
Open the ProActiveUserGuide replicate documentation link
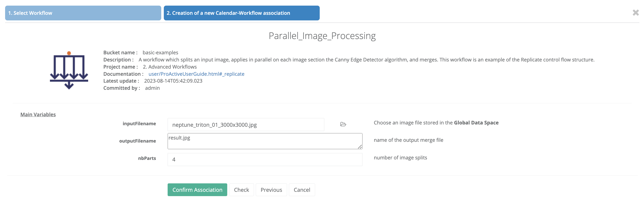[x=196, y=74]
